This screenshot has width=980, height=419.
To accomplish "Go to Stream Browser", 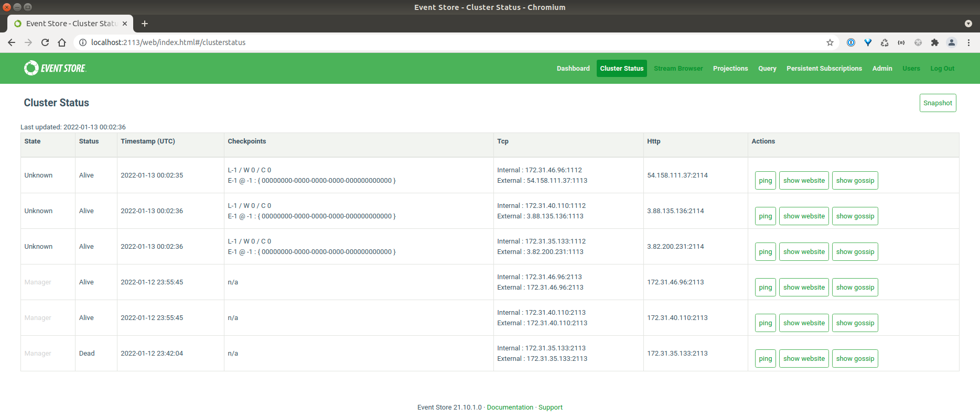I will pos(679,69).
